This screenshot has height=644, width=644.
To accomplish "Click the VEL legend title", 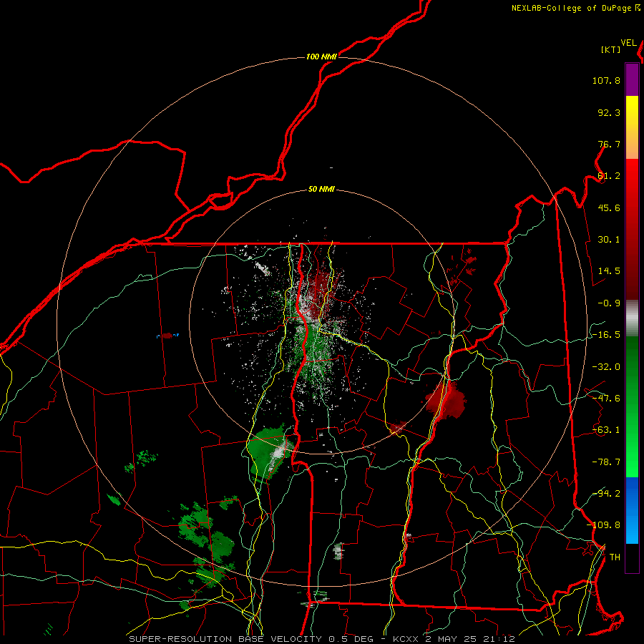I will point(629,43).
